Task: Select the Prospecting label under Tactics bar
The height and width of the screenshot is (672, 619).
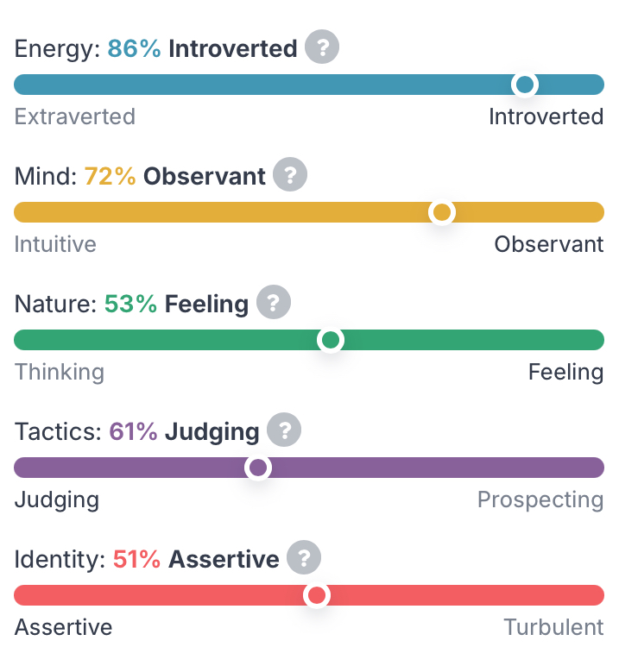Action: [x=540, y=499]
